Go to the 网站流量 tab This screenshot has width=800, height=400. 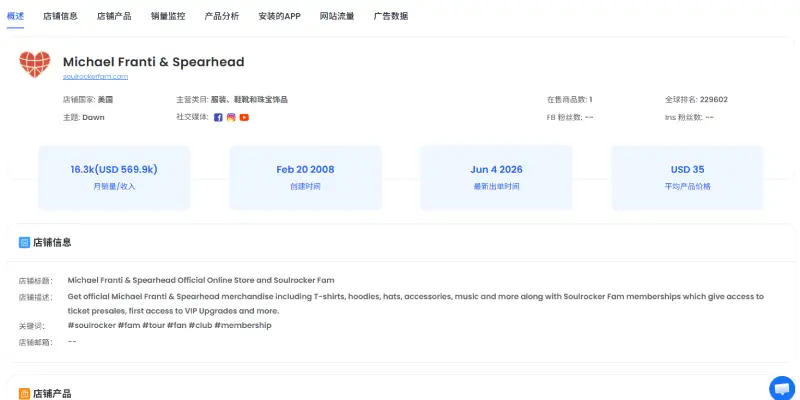click(x=337, y=16)
